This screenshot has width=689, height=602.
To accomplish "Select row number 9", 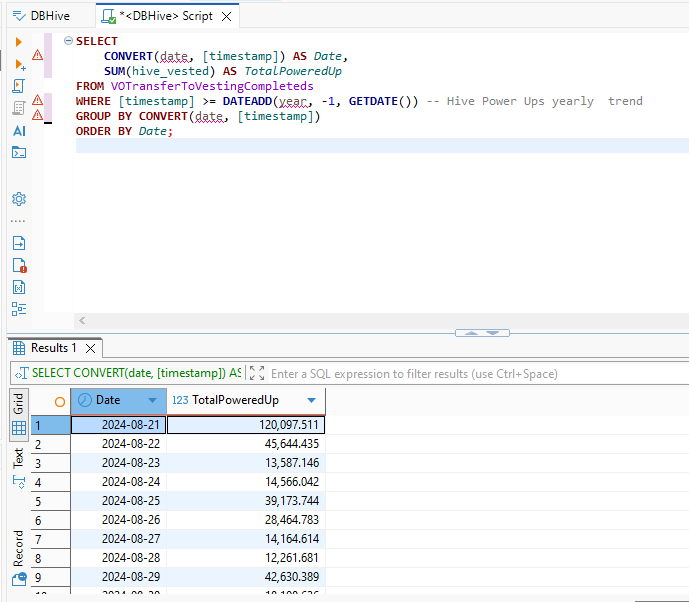I will pyautogui.click(x=51, y=577).
